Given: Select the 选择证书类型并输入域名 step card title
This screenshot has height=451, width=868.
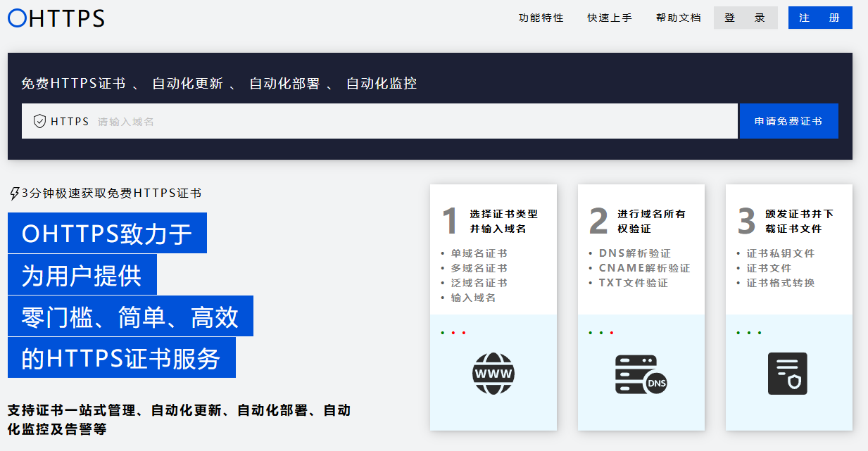Looking at the screenshot, I should [503, 221].
